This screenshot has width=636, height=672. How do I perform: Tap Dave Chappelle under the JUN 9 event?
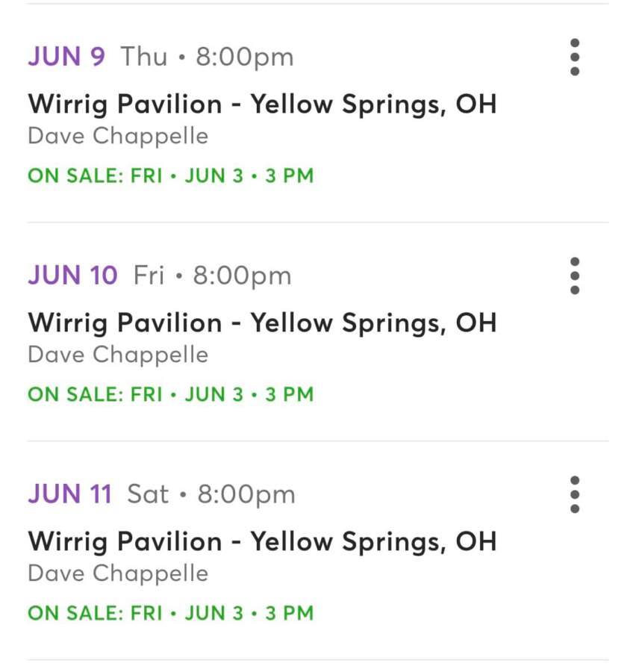tap(118, 136)
